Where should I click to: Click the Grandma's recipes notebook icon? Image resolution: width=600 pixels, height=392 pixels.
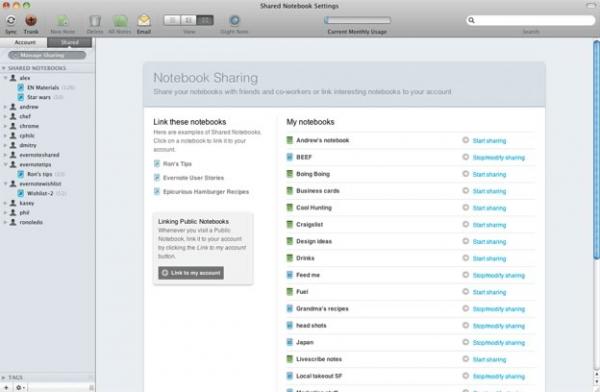290,309
